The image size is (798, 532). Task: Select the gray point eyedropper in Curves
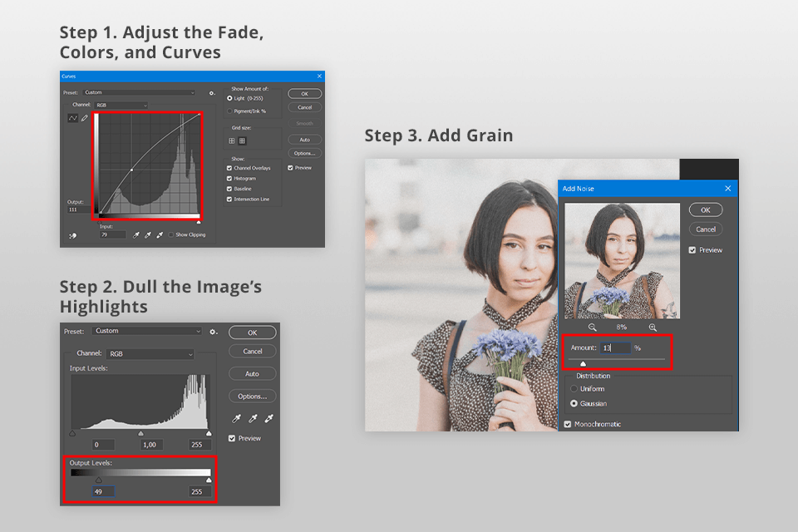coord(148,234)
